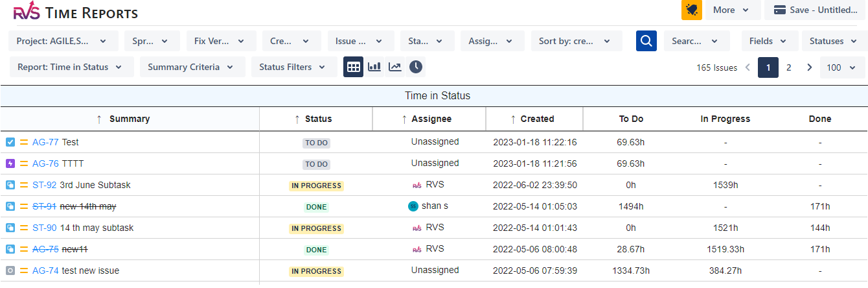Open the Fields column menu
The width and height of the screenshot is (868, 288).
click(x=768, y=41)
